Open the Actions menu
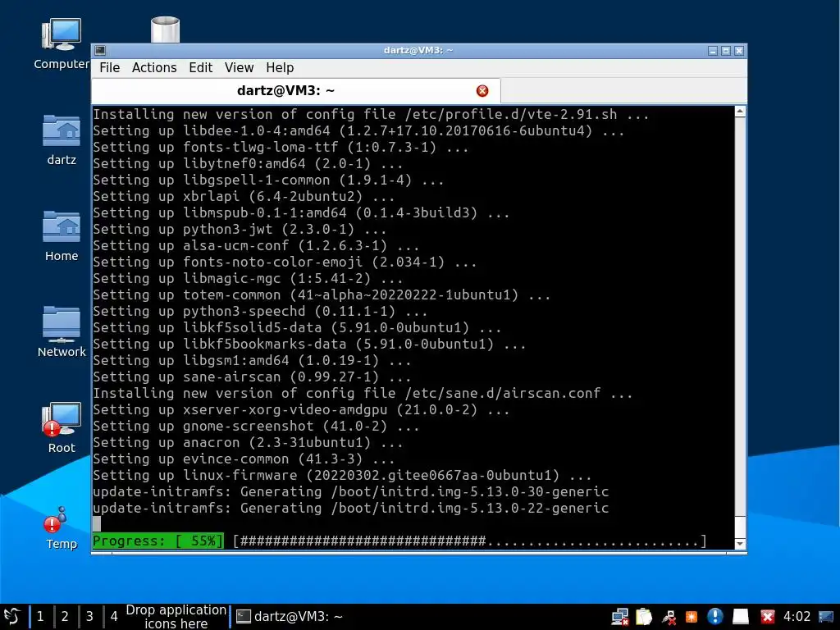 154,67
